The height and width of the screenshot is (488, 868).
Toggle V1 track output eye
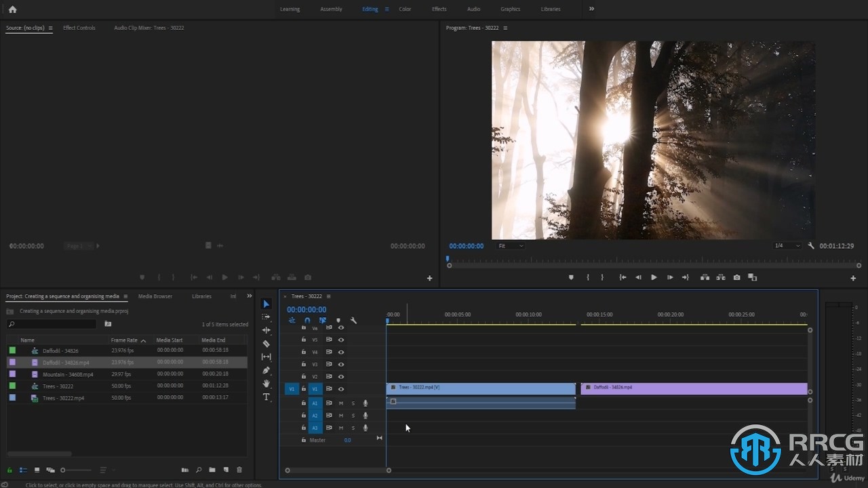coord(341,389)
